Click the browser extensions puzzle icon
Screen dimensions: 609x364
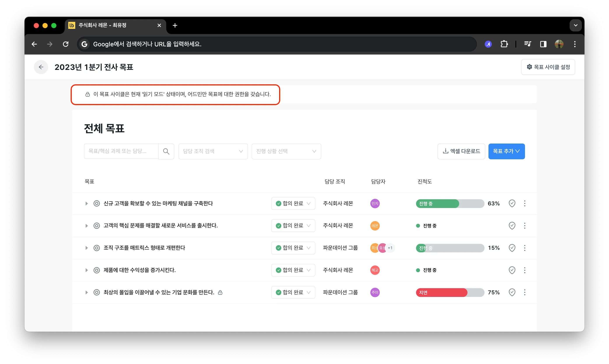point(504,44)
